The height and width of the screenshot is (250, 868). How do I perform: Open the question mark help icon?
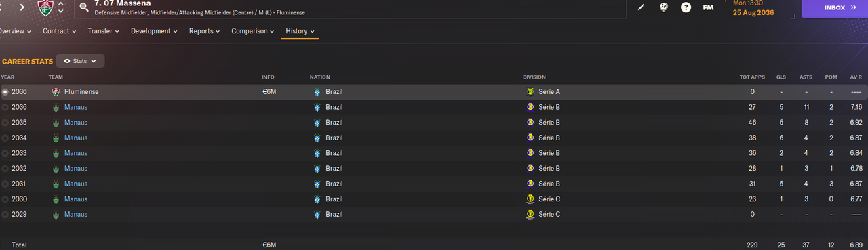(686, 7)
